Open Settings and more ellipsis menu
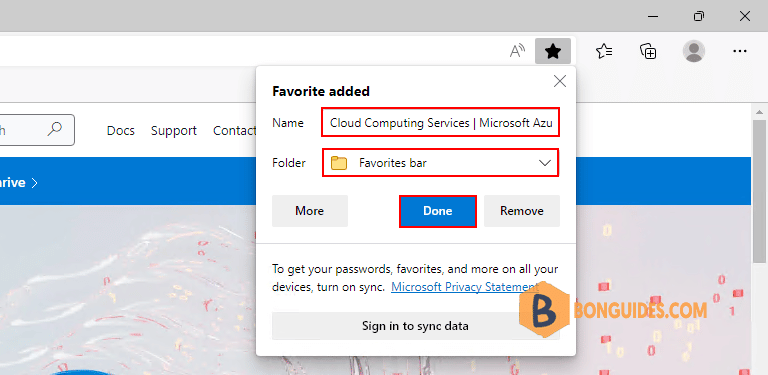 740,51
